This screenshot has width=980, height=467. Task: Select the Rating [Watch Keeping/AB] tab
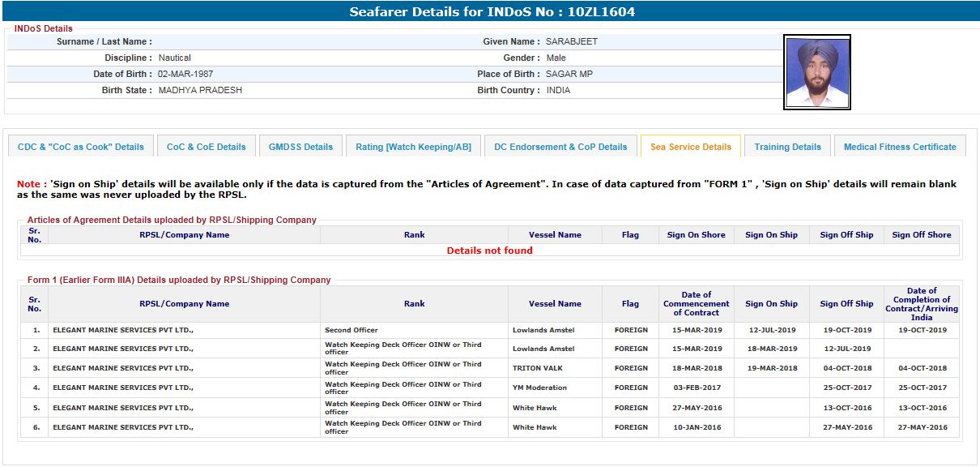tap(413, 147)
